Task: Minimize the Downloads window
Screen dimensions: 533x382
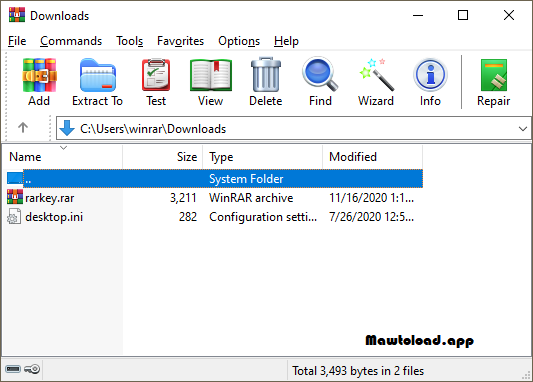Action: [418, 15]
